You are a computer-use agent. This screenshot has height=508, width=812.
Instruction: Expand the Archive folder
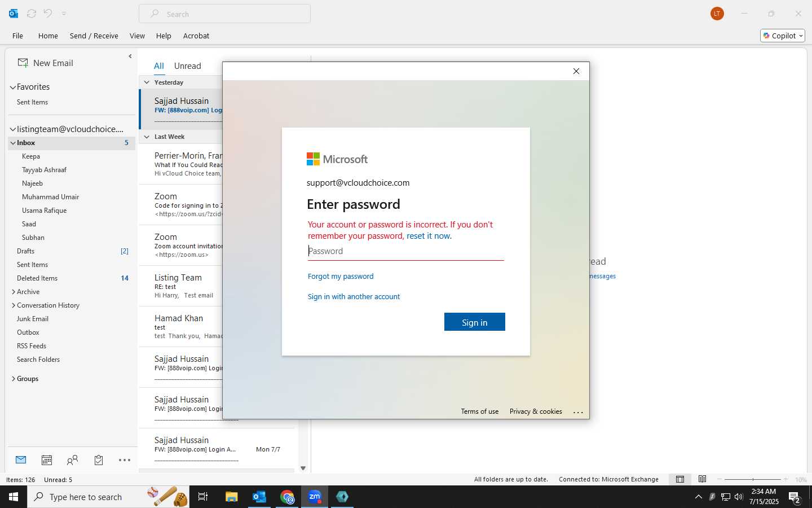click(x=14, y=292)
